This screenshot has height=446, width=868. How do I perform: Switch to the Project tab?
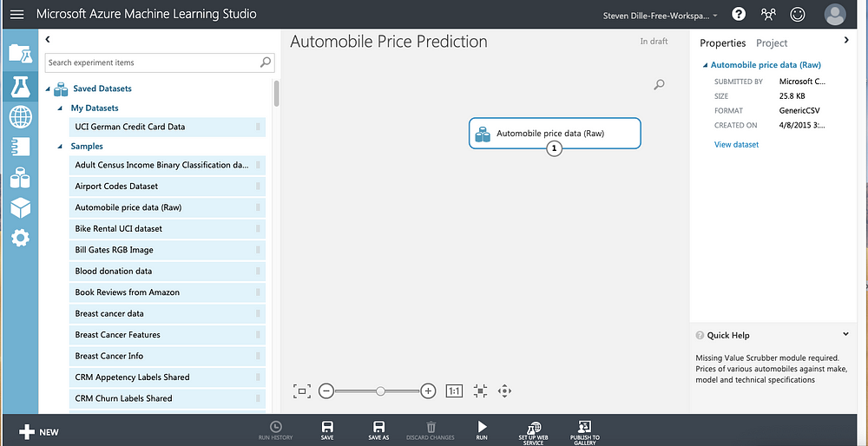click(772, 43)
